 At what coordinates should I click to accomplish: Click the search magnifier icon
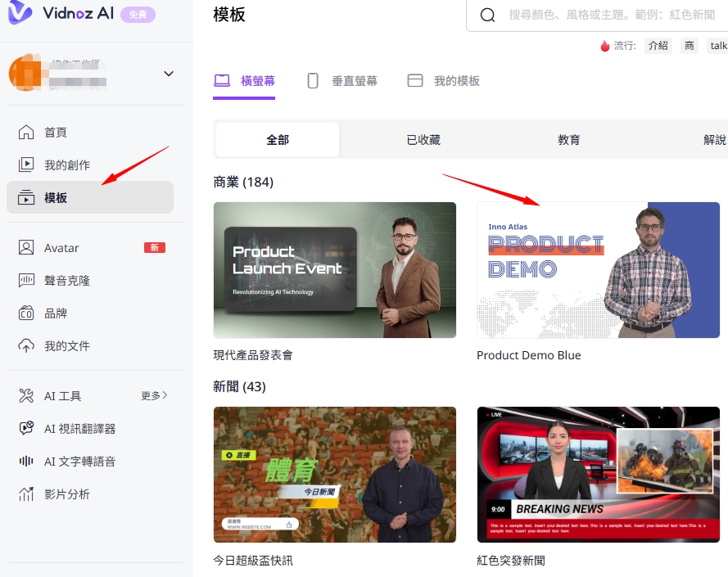[487, 15]
